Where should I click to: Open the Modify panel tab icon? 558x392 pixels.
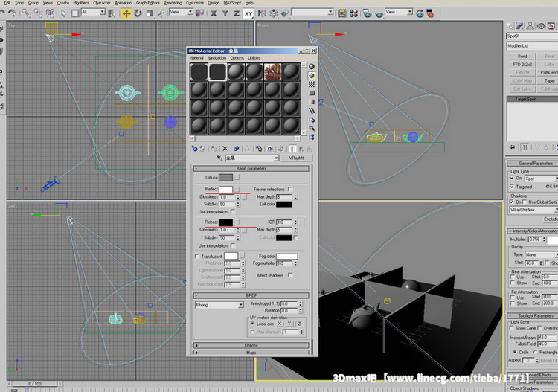[x=520, y=26]
